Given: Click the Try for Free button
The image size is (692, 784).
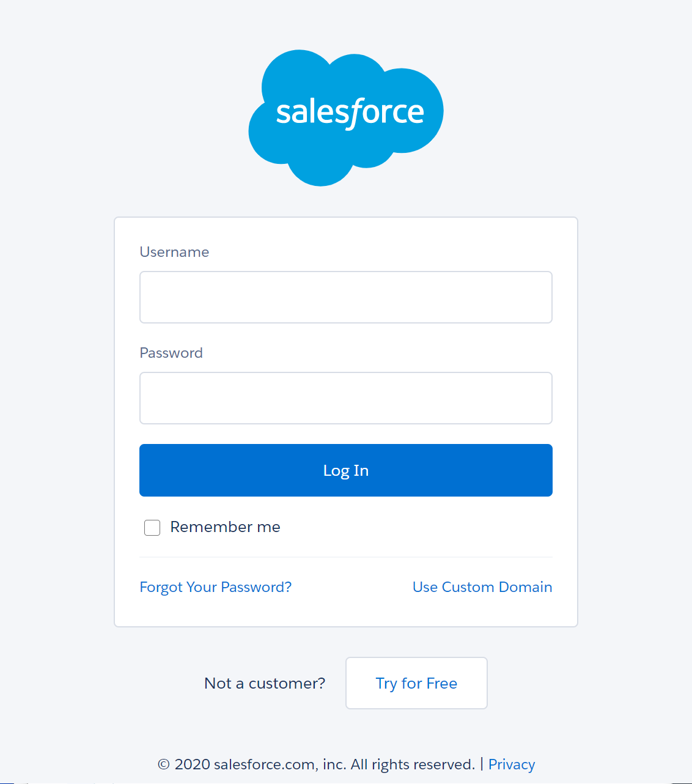Looking at the screenshot, I should point(416,683).
